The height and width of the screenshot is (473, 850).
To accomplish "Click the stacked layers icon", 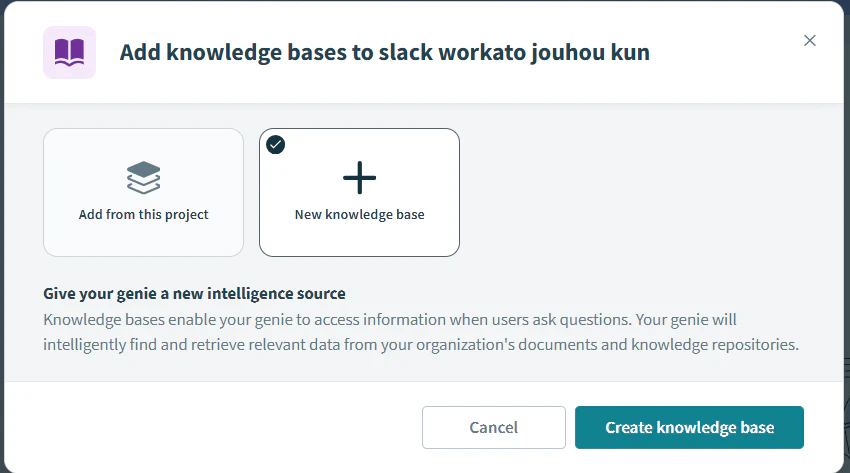I will point(144,178).
